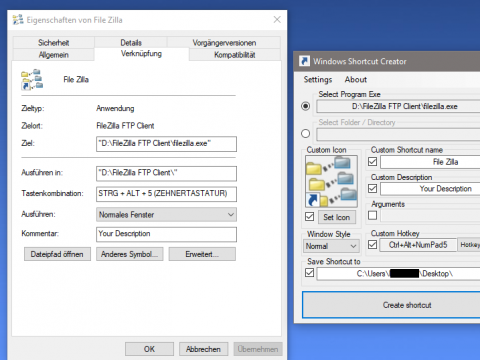Click the empty Arguments field
This screenshot has width=480, height=360.
click(430, 216)
